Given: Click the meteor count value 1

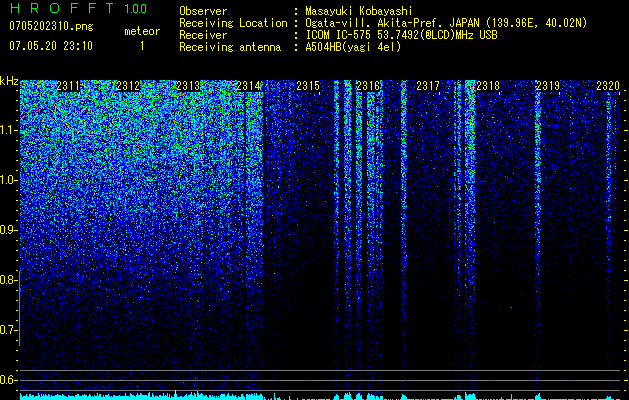Looking at the screenshot, I should [x=142, y=46].
